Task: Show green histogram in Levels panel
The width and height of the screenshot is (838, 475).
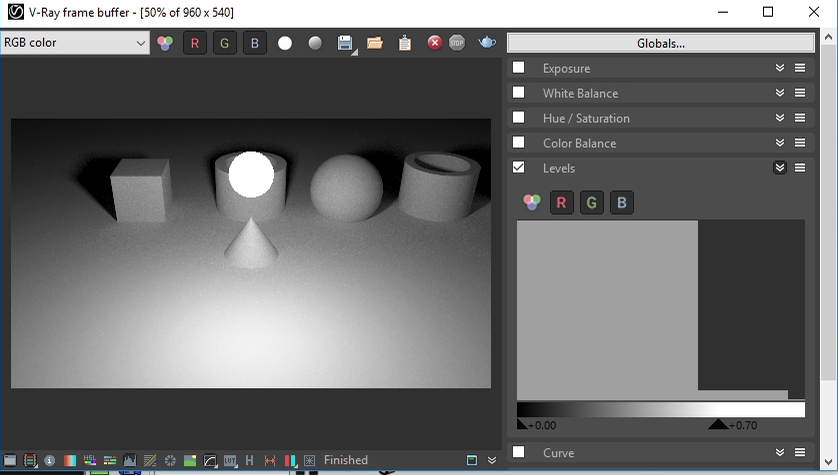Action: coord(591,203)
